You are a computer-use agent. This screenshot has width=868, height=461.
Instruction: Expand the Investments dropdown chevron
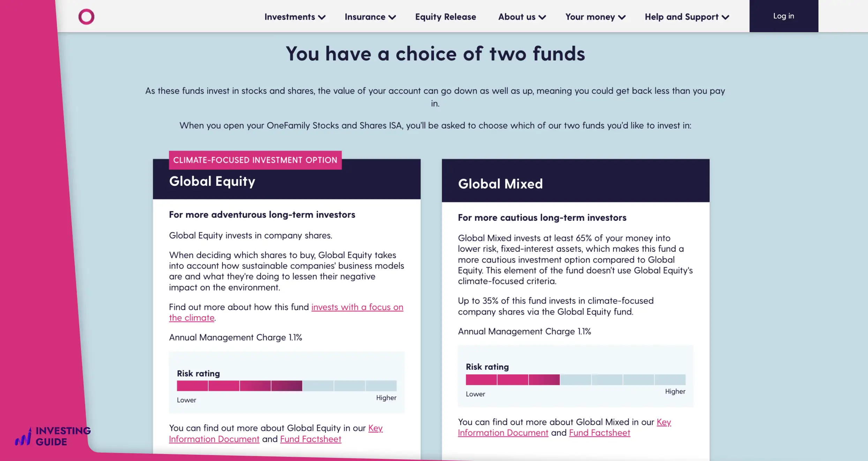[x=322, y=17]
